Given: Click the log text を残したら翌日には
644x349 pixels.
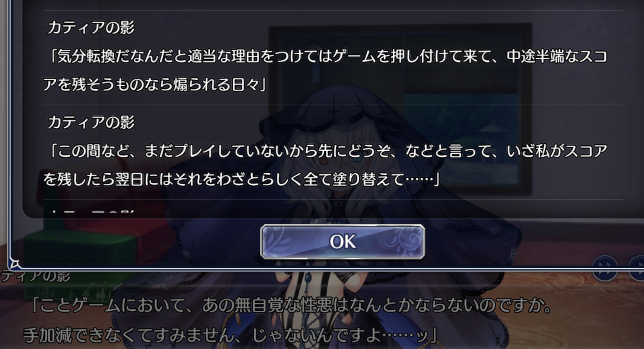Looking at the screenshot, I should (241, 179).
